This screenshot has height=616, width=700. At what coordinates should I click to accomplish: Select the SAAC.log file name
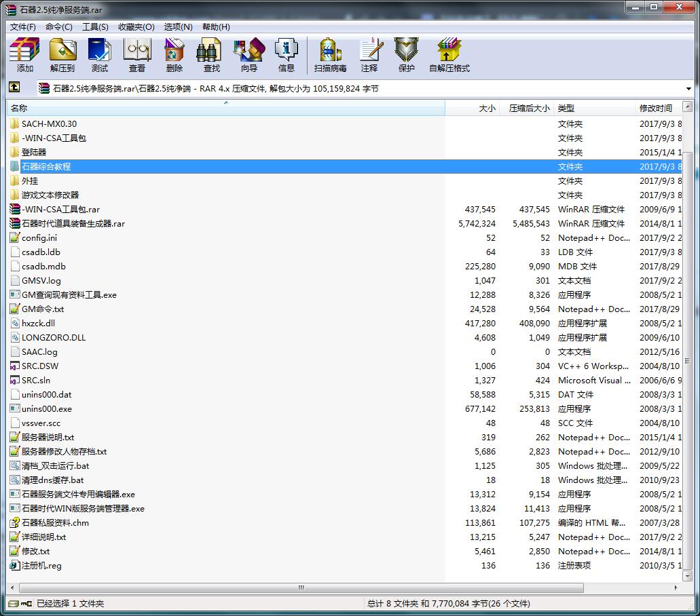[40, 352]
